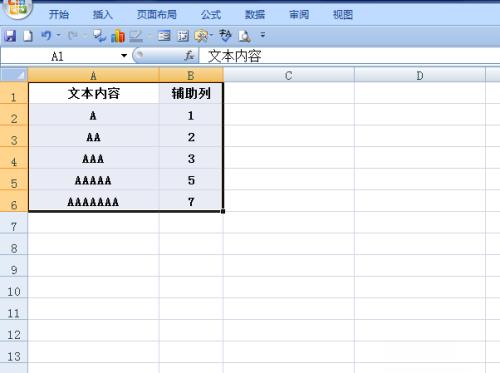
Task: Open the 页面布局 tab
Action: 157,14
